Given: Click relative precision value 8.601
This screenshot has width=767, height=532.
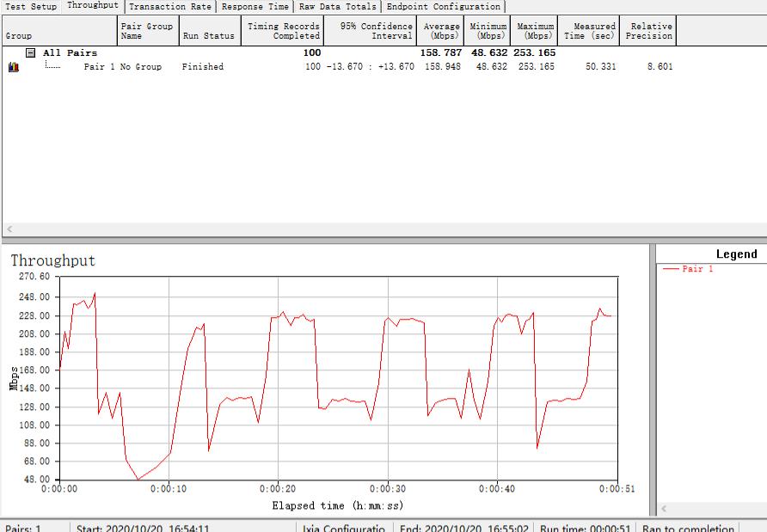Looking at the screenshot, I should pos(660,66).
